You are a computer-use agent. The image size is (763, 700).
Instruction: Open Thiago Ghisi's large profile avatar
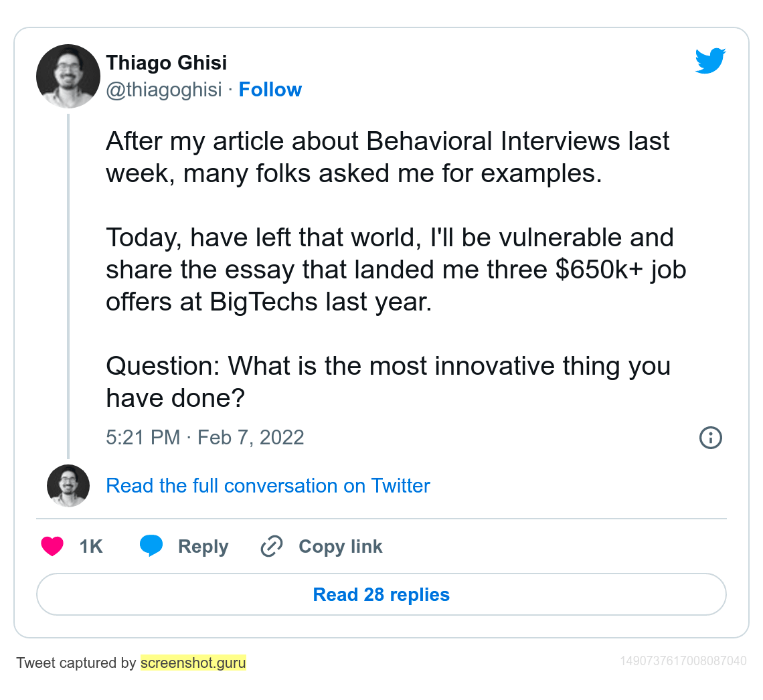coord(68,76)
